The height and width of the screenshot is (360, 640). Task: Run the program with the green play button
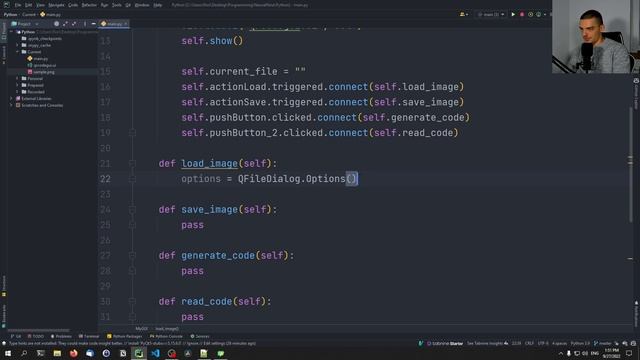coord(513,14)
